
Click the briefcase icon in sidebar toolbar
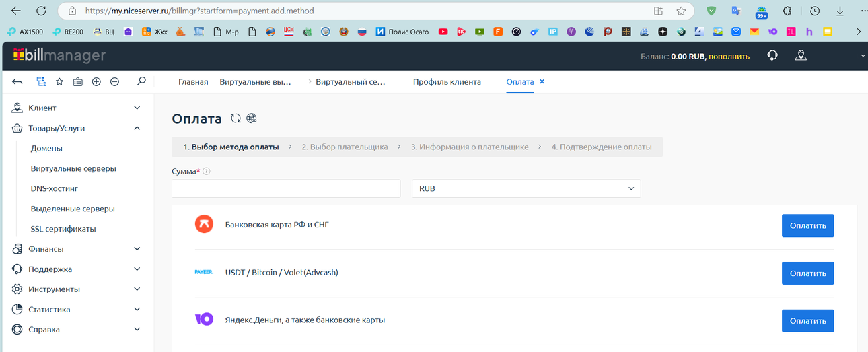coord(78,81)
